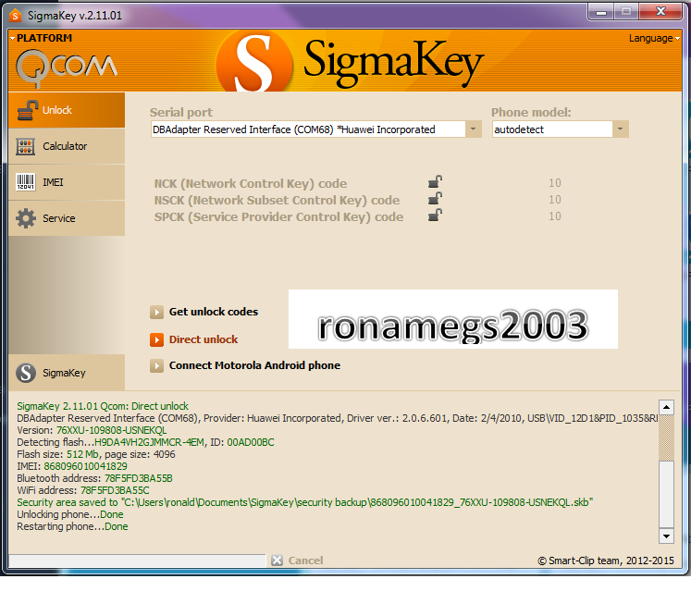
Task: Click SPCK (Service Provider Control Key) code label
Action: coord(278,217)
